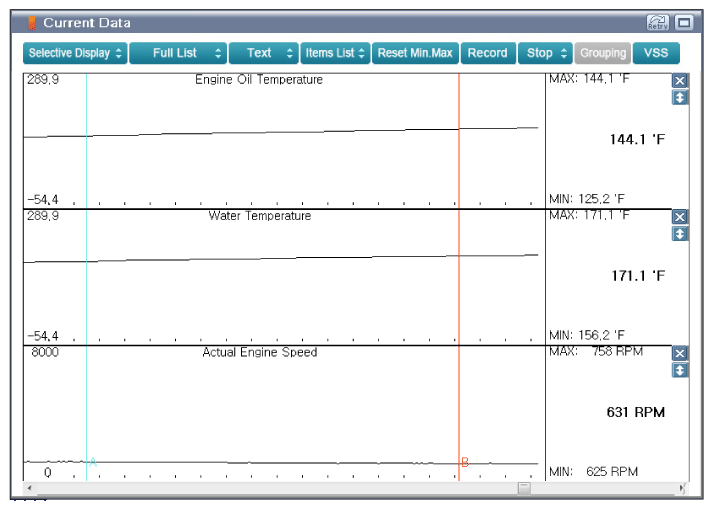Click the 8000 axis maximum label
This screenshot has height=510, width=713.
tap(45, 352)
